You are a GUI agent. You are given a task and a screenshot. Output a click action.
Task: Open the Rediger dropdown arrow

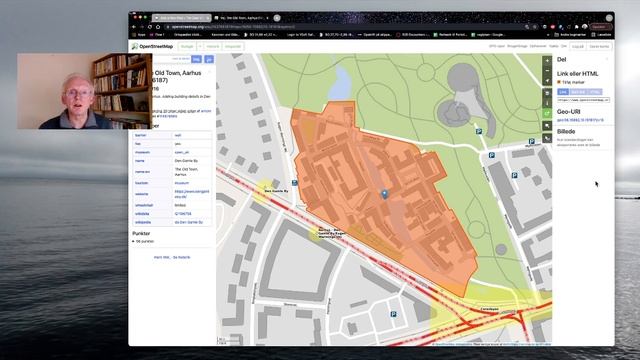tap(200, 47)
